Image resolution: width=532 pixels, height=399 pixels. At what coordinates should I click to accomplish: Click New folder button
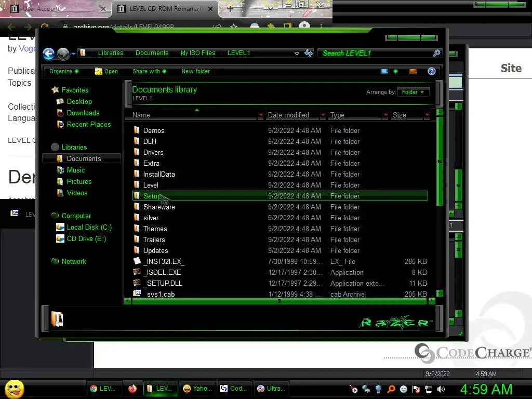196,71
